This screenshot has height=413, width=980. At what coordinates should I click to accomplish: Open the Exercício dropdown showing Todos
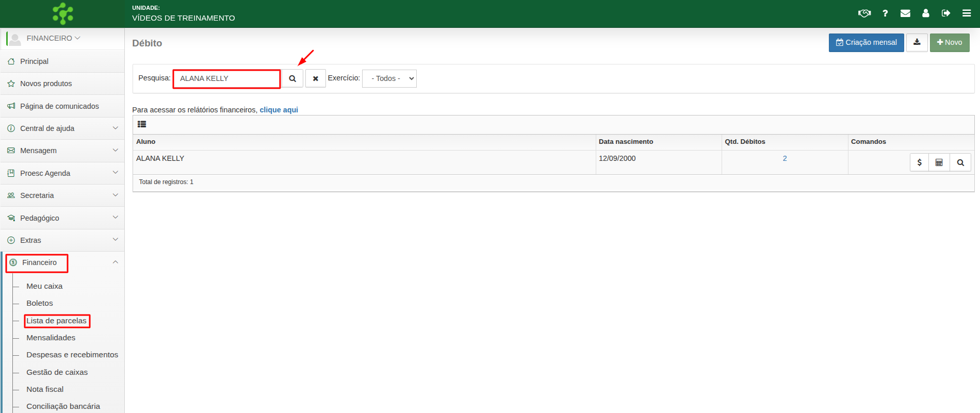(389, 79)
